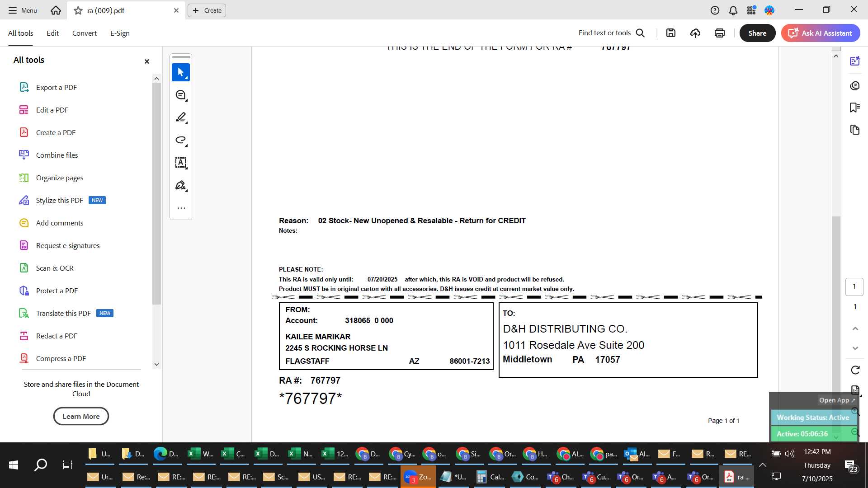Rotate the page view icon
The image size is (868, 488).
pyautogui.click(x=855, y=370)
